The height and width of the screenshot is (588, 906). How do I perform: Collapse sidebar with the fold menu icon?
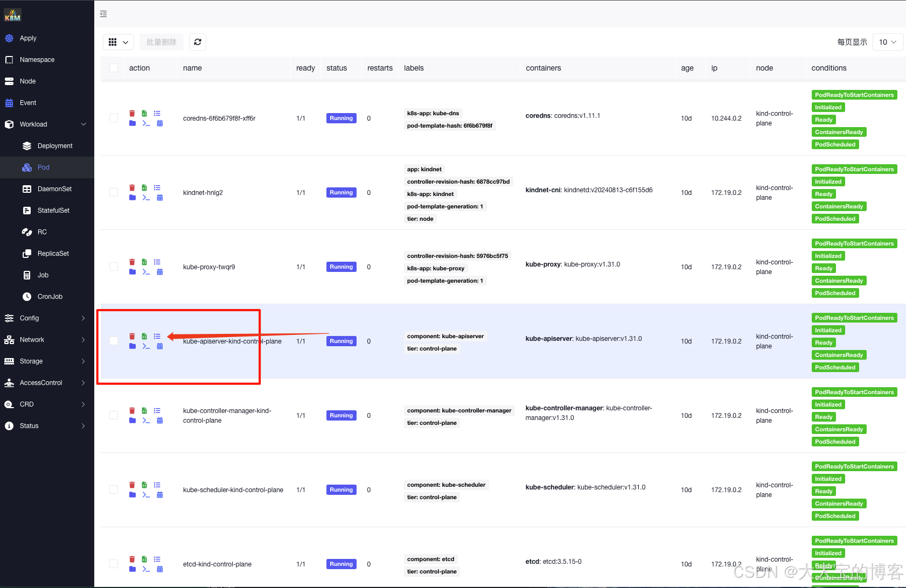tap(103, 14)
